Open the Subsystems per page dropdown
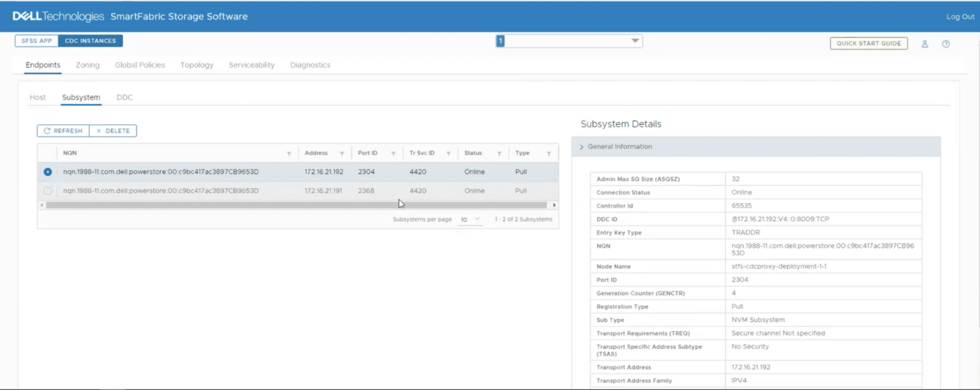Image resolution: width=980 pixels, height=390 pixels. [x=470, y=219]
